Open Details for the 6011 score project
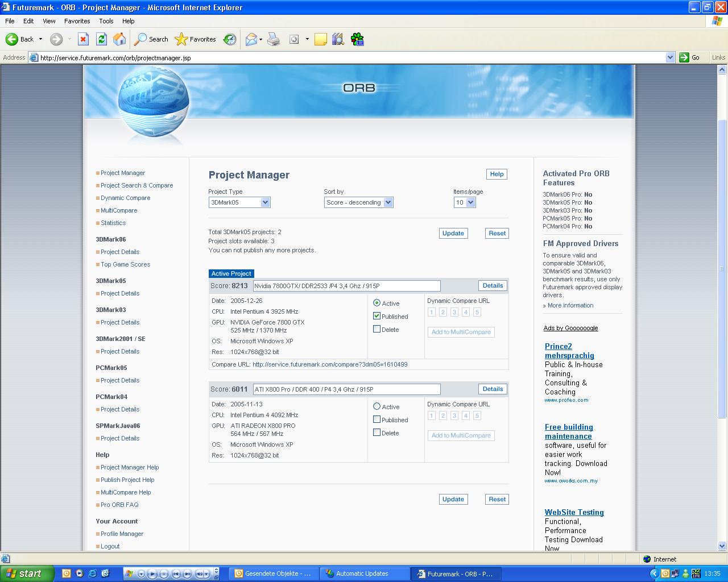The image size is (728, 582). (x=493, y=389)
